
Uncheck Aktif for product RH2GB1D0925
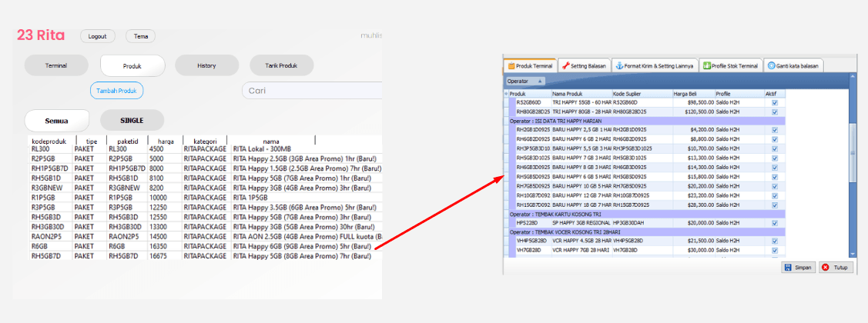coord(774,130)
